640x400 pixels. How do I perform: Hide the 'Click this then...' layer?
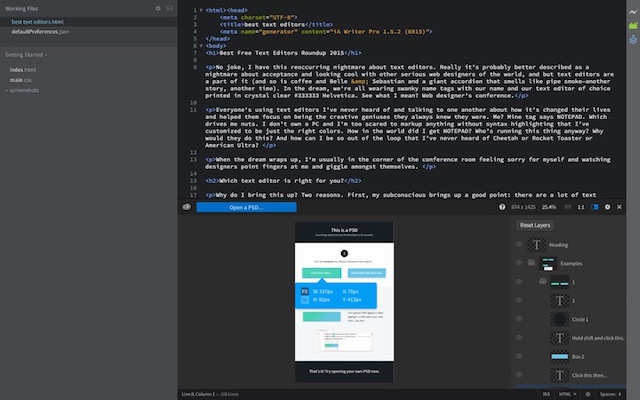click(x=519, y=375)
